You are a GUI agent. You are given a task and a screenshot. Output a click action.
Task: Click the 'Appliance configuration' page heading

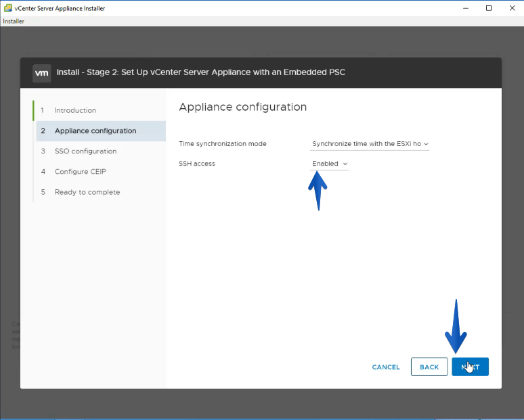click(x=242, y=107)
